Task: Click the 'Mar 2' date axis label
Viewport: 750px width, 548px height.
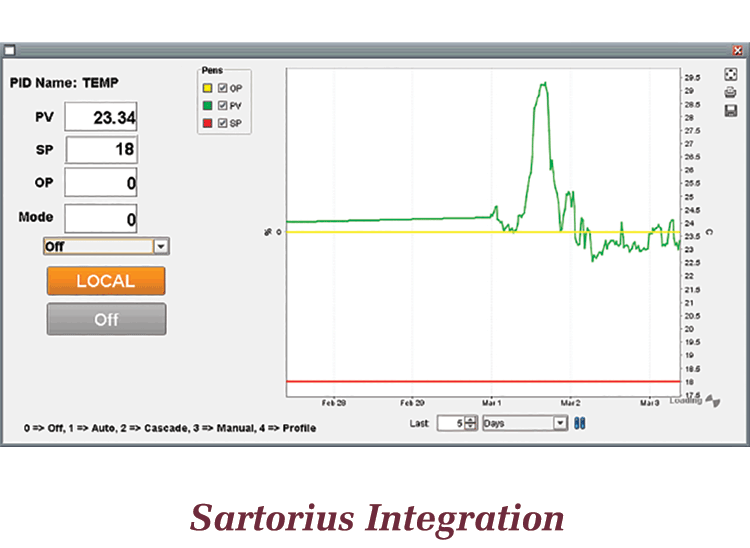Action: click(570, 403)
